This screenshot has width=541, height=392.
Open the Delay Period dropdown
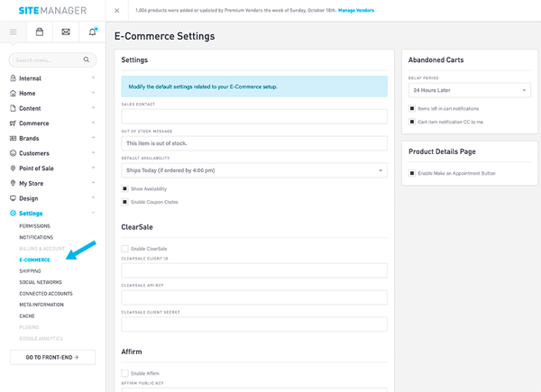(x=469, y=90)
